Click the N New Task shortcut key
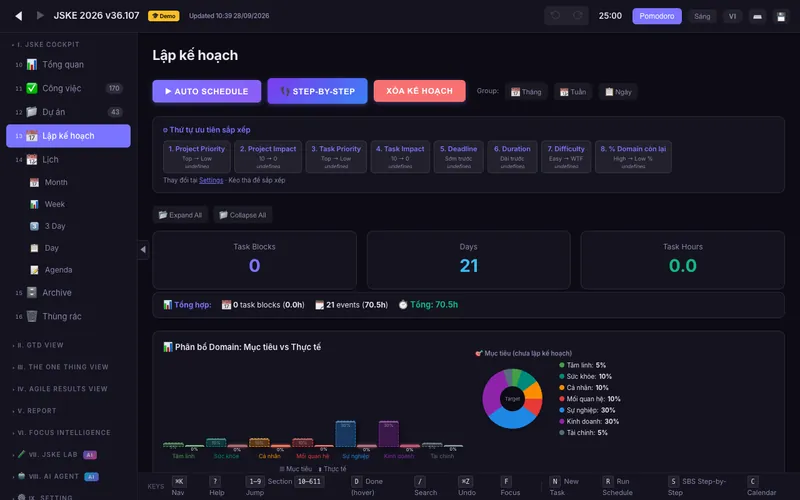This screenshot has height=500, width=800. tap(555, 481)
